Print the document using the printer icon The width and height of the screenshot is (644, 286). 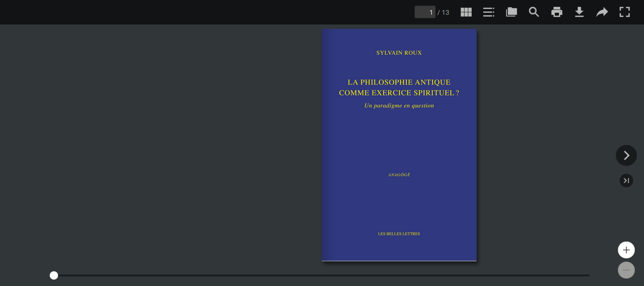pos(557,12)
